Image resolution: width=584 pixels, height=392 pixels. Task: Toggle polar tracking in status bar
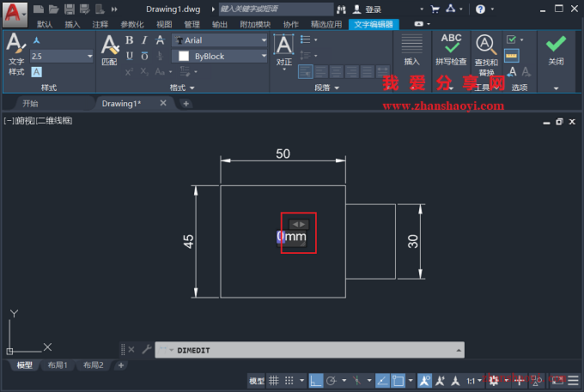[x=332, y=381]
